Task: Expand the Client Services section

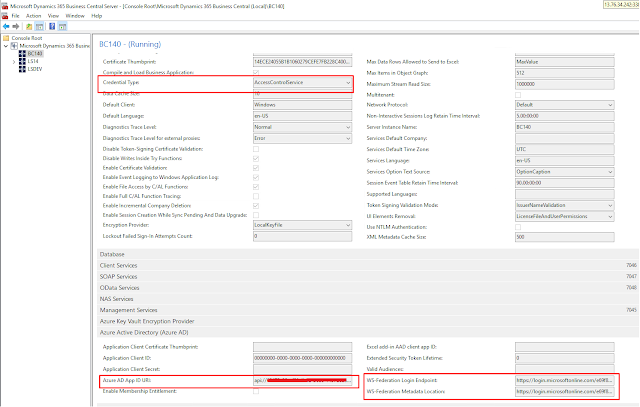Action: coord(368,265)
